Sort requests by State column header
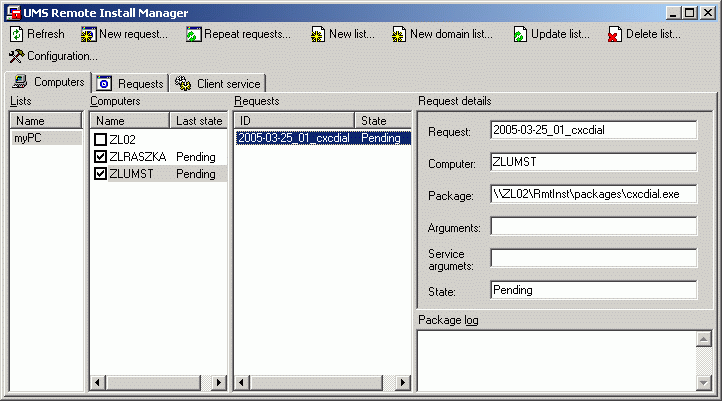Viewport: 722px width, 401px height. tap(383, 121)
